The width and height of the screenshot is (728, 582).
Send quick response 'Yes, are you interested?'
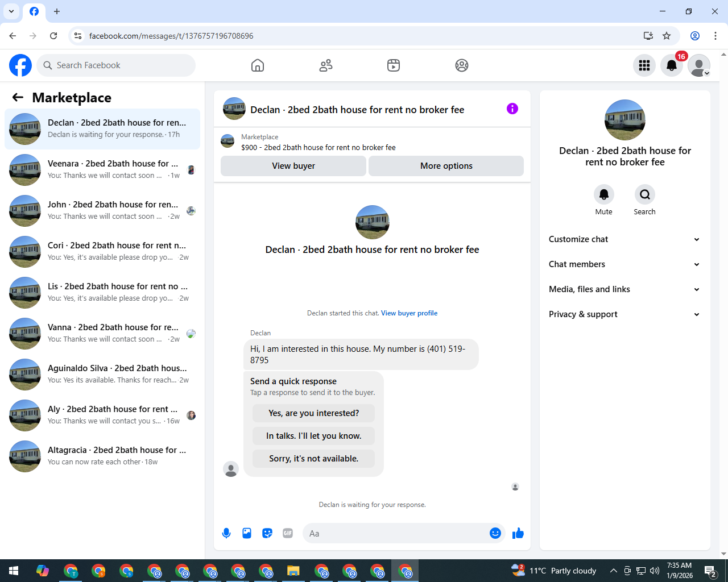coord(314,413)
